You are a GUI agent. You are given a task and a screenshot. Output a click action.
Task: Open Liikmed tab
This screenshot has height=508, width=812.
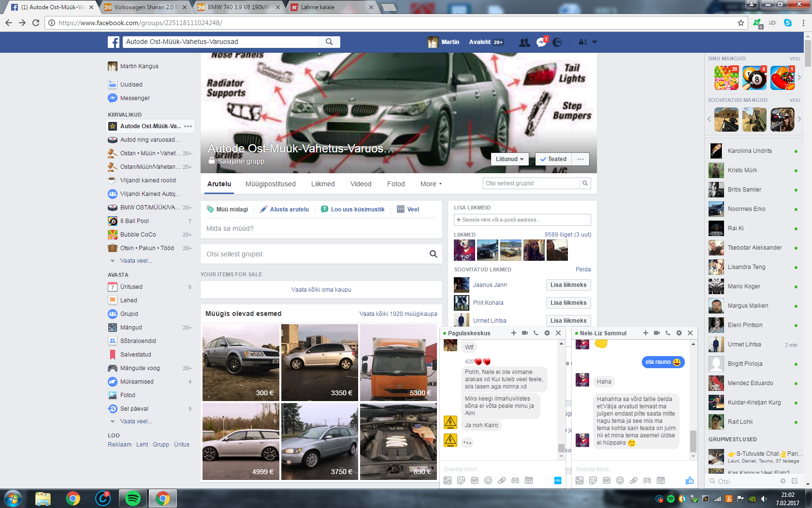(x=323, y=184)
